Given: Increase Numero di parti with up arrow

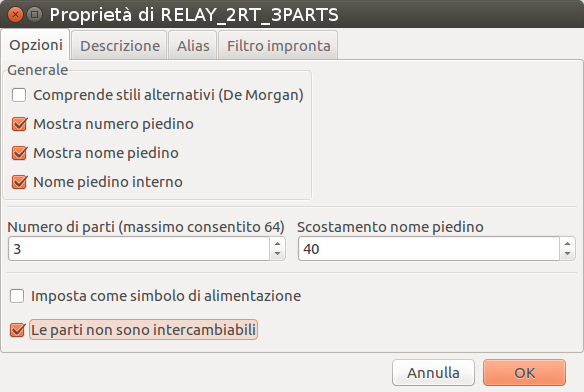Looking at the screenshot, I should coord(277,244).
